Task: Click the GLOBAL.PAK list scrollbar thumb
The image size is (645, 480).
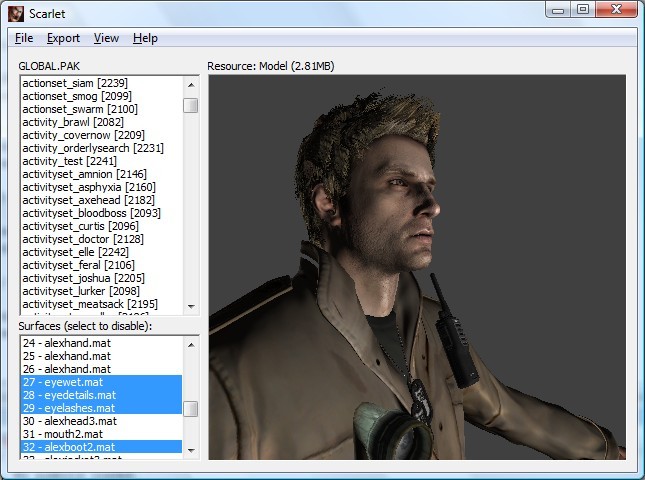Action: click(x=191, y=105)
